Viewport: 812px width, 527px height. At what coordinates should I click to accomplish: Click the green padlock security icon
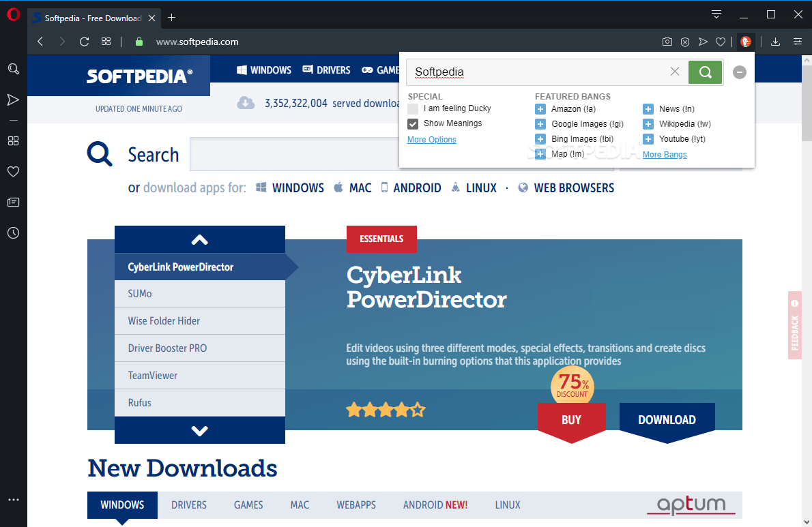pos(139,42)
